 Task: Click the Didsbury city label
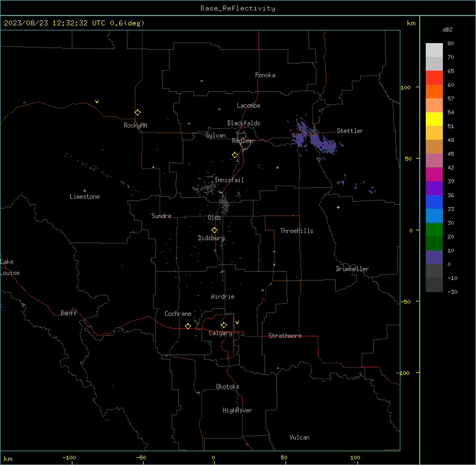coord(211,238)
